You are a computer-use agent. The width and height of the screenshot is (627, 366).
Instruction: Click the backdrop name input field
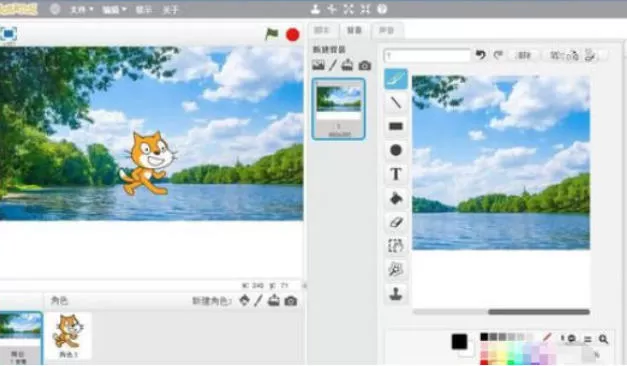point(427,56)
